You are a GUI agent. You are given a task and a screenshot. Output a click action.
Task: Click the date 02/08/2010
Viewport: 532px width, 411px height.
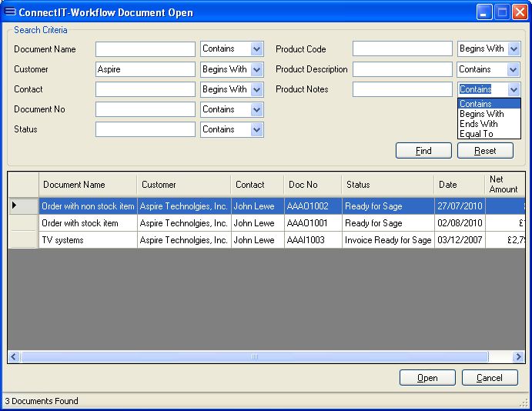460,223
